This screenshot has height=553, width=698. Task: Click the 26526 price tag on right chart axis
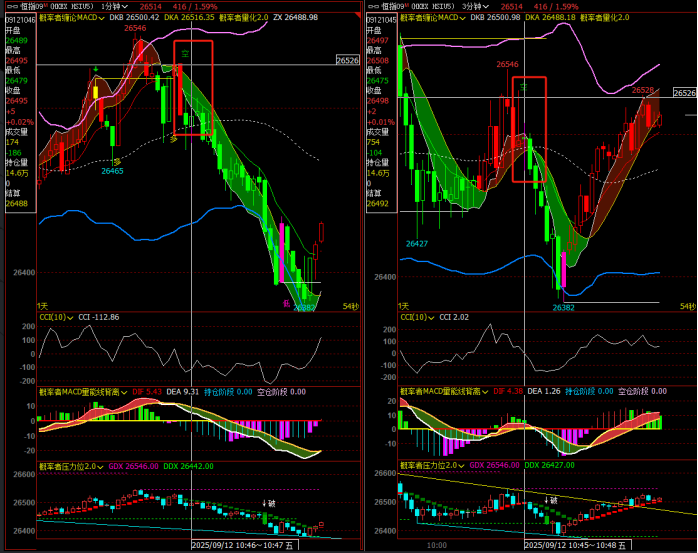pyautogui.click(x=684, y=93)
